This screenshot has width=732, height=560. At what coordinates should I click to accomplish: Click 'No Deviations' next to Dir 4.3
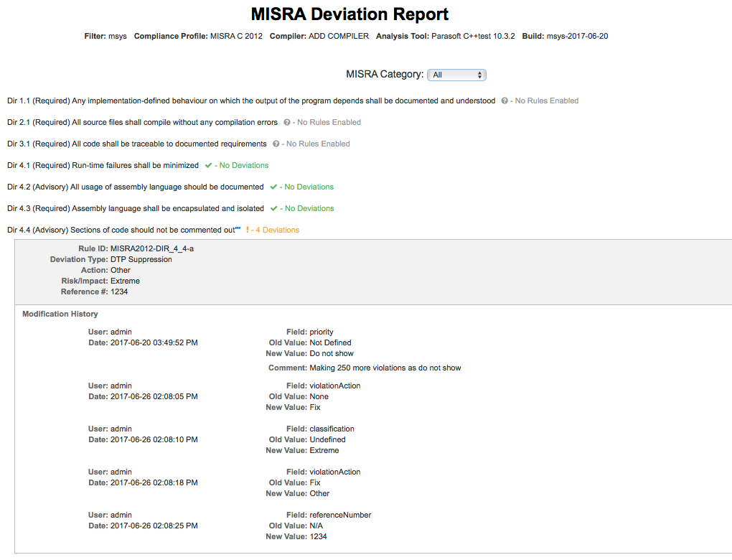tap(309, 208)
